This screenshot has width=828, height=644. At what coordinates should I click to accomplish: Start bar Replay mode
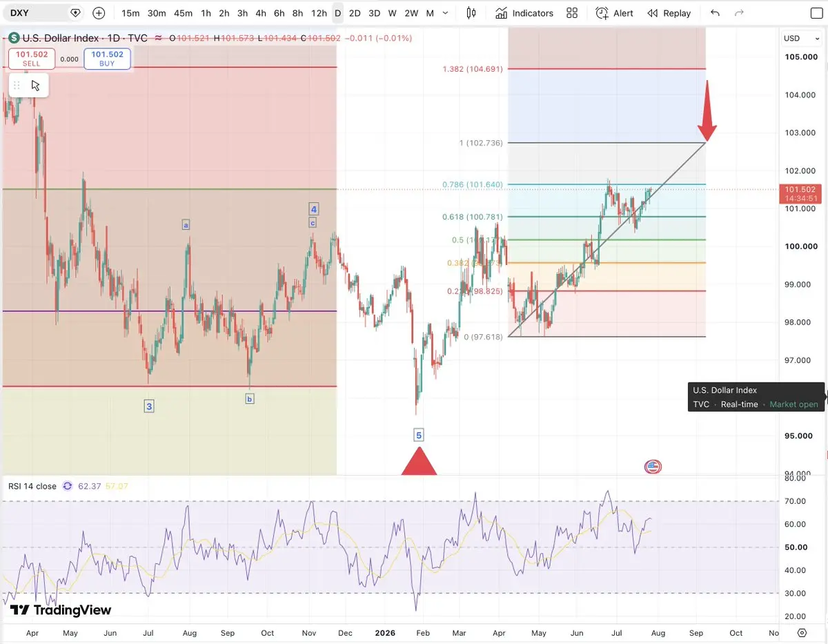pyautogui.click(x=669, y=13)
